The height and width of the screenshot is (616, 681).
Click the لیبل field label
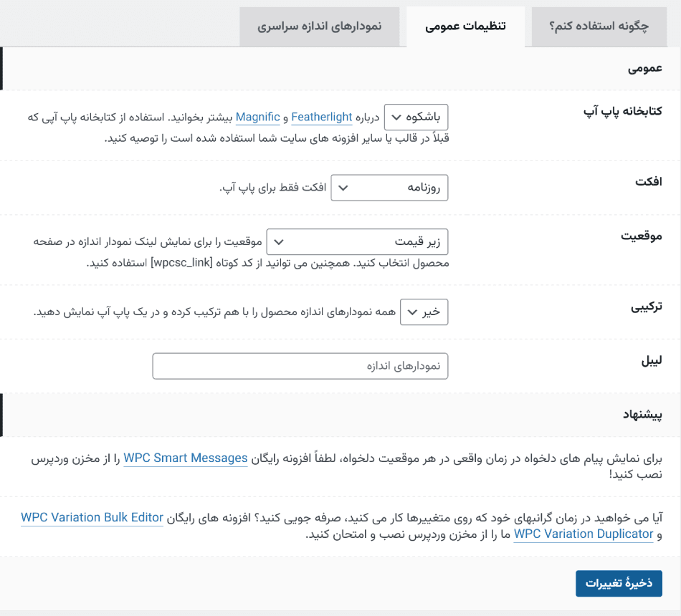[652, 361]
